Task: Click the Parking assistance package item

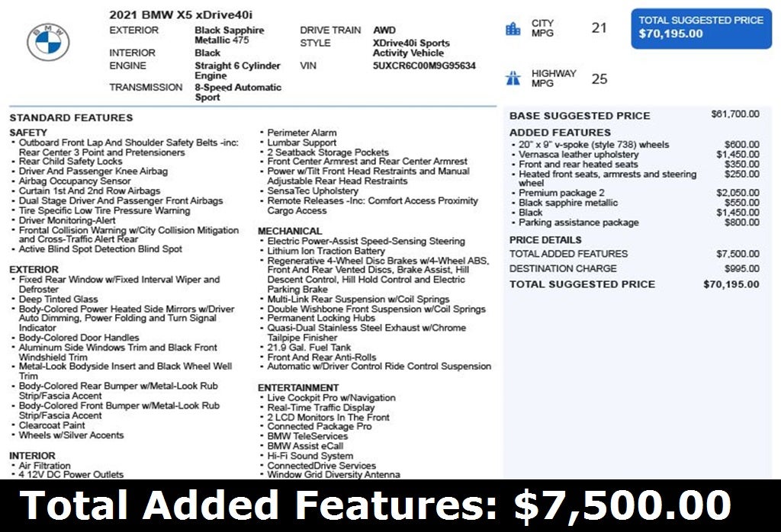Action: click(578, 223)
